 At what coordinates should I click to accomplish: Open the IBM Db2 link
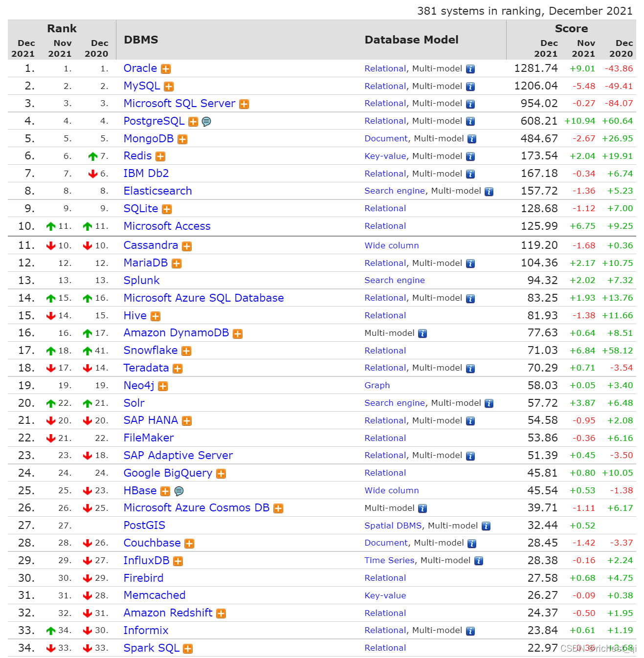click(146, 174)
